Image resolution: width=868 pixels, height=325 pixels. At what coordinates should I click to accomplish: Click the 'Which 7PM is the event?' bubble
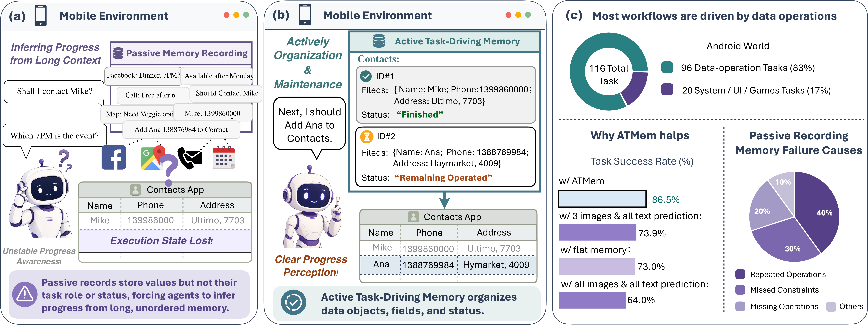pos(55,136)
